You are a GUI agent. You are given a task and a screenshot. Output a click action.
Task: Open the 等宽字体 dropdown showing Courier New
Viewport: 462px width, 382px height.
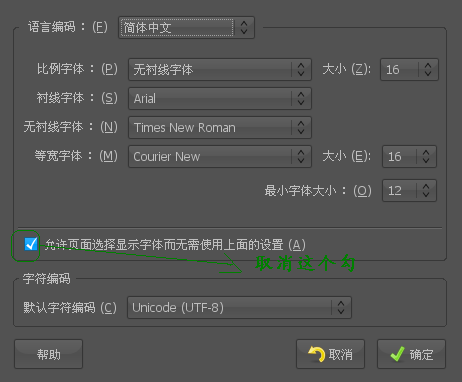220,157
